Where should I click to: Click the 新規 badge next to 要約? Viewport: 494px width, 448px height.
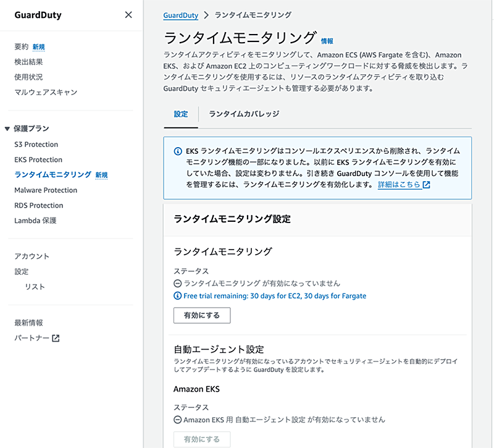(x=39, y=47)
